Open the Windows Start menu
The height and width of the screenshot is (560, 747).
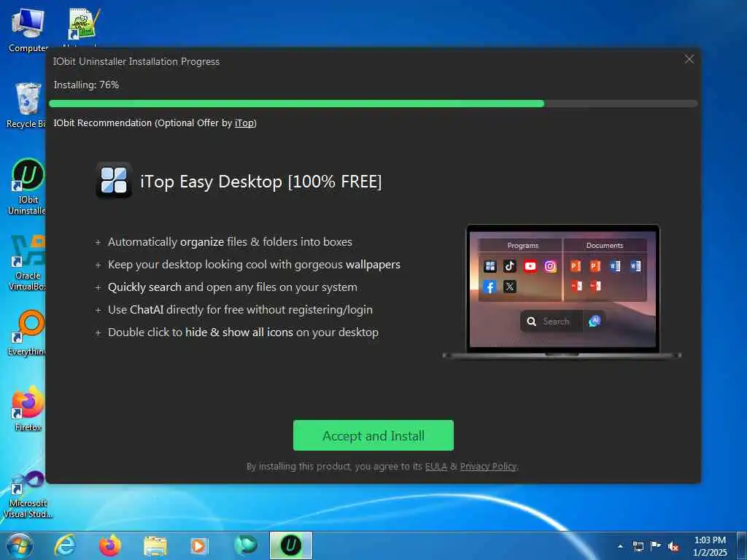pyautogui.click(x=20, y=545)
